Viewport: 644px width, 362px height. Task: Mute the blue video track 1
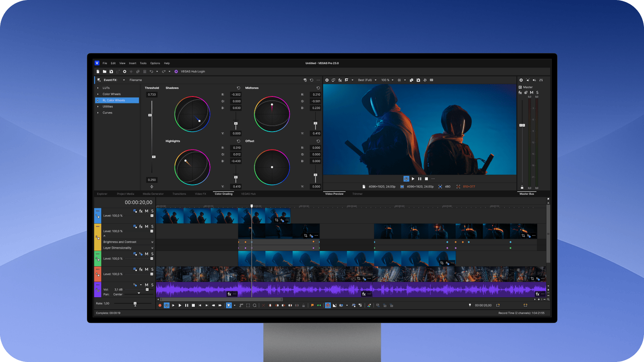[x=147, y=211]
